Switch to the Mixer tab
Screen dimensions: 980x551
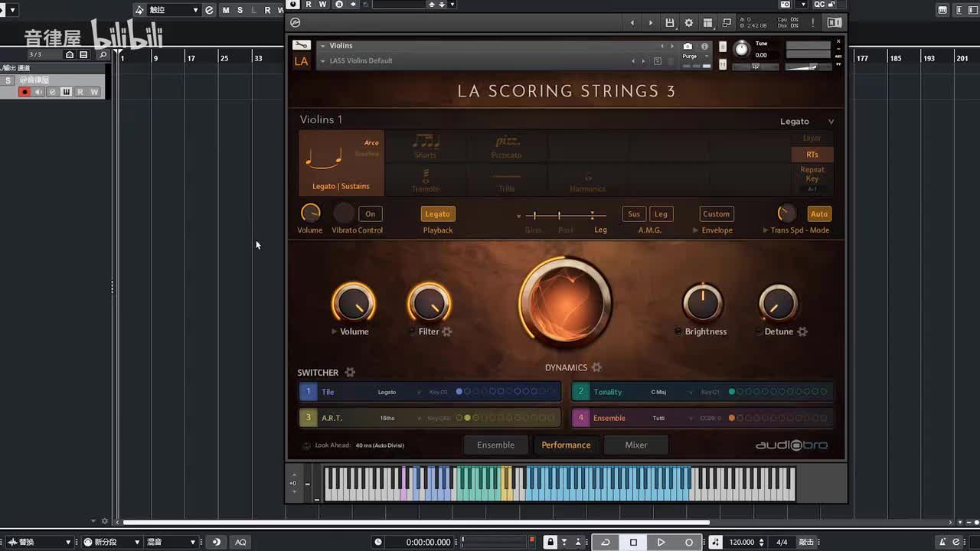pos(636,445)
